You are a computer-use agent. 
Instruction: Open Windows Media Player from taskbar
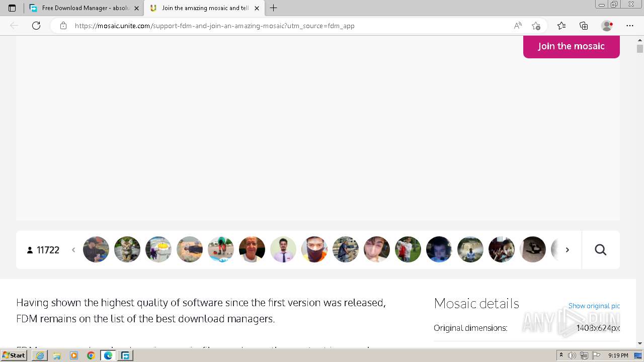tap(74, 355)
